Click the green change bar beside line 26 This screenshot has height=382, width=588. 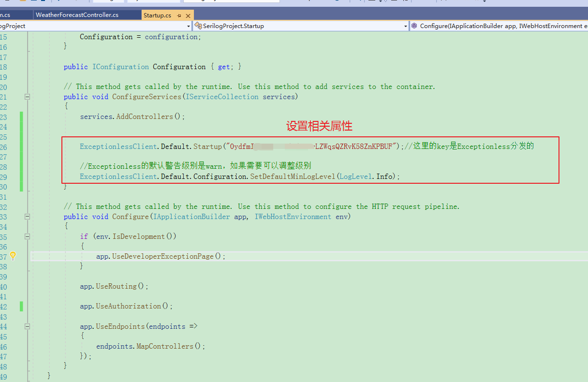[21, 146]
